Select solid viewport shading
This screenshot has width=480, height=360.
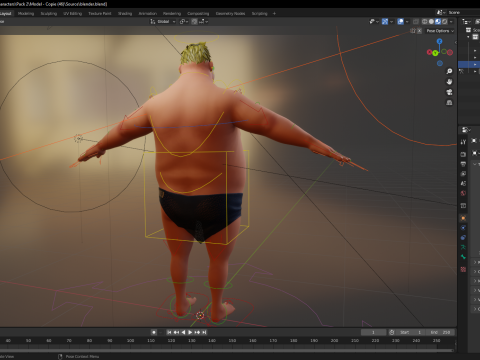431,21
